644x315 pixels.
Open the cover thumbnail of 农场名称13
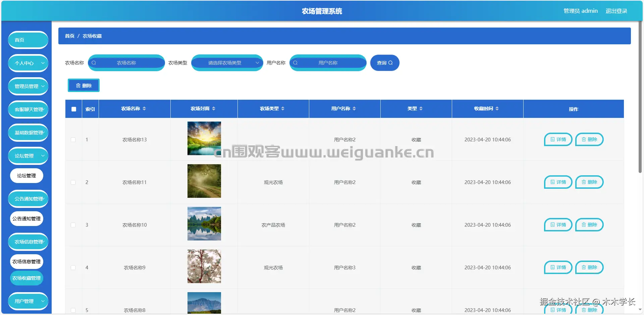(204, 138)
